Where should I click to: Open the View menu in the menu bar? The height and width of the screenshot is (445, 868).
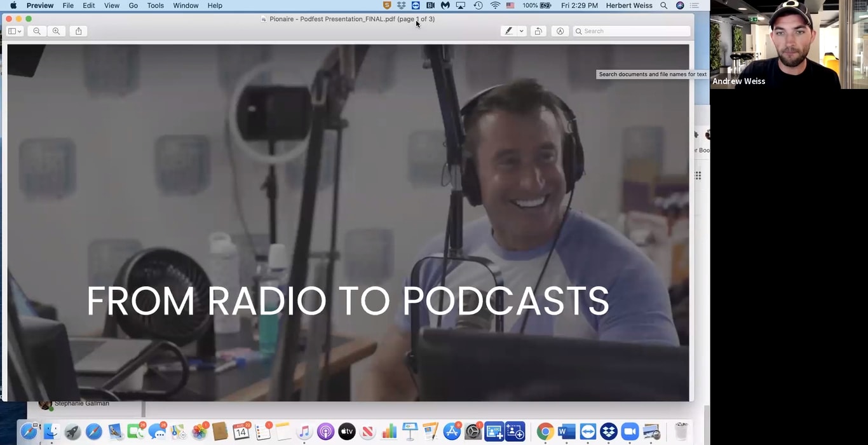[111, 5]
